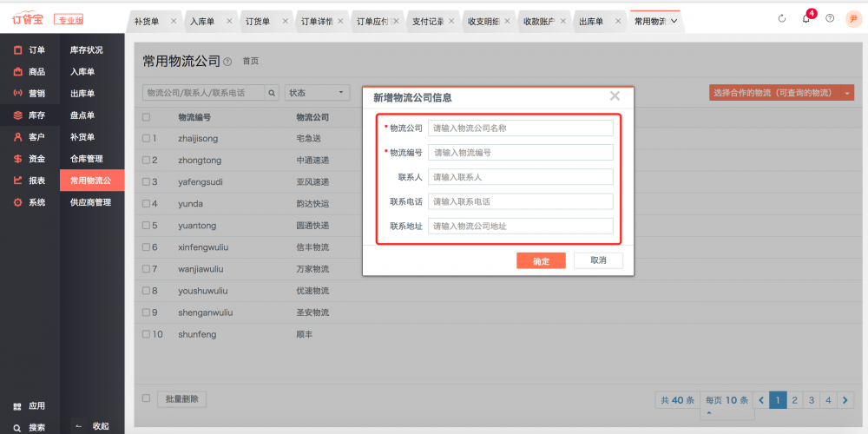Open the 订单 sidebar section
This screenshot has width=868, height=434.
(x=30, y=49)
